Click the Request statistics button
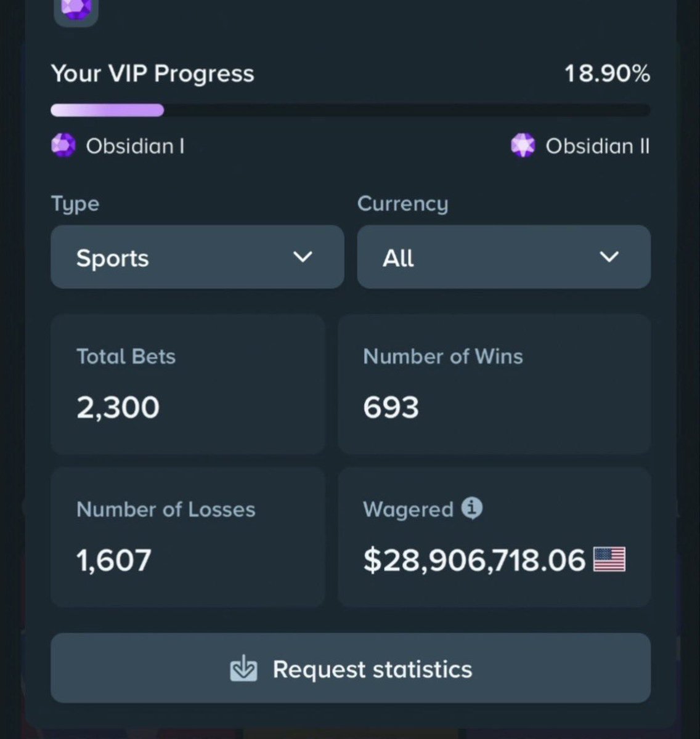 click(x=351, y=668)
